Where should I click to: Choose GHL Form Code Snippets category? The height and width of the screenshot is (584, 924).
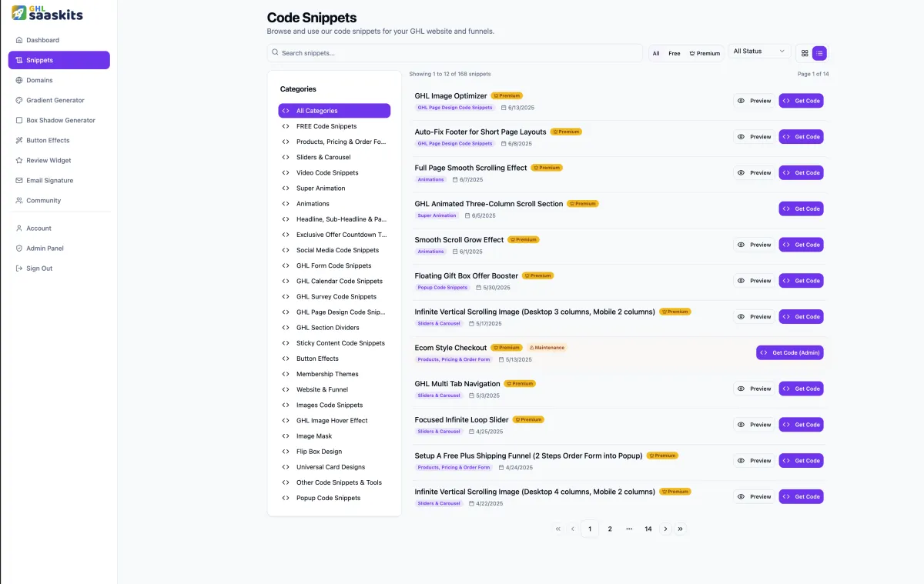click(x=334, y=265)
